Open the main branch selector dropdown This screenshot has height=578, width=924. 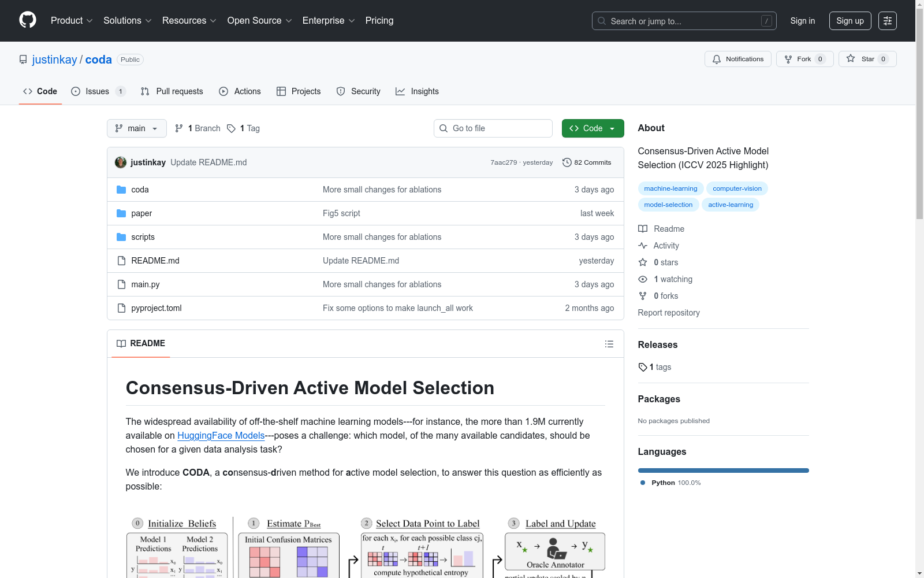137,128
